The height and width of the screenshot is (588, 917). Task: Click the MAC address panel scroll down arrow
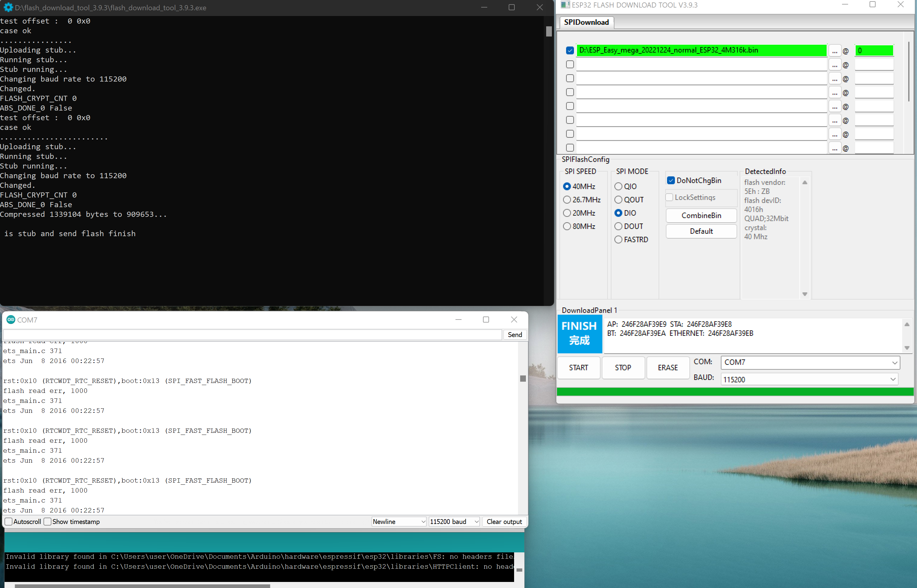[x=907, y=348]
